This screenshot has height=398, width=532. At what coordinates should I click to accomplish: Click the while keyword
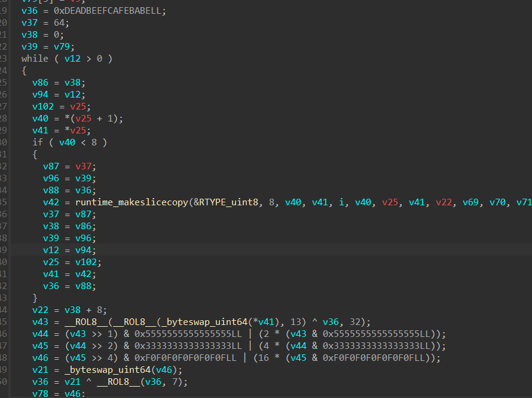(x=35, y=59)
